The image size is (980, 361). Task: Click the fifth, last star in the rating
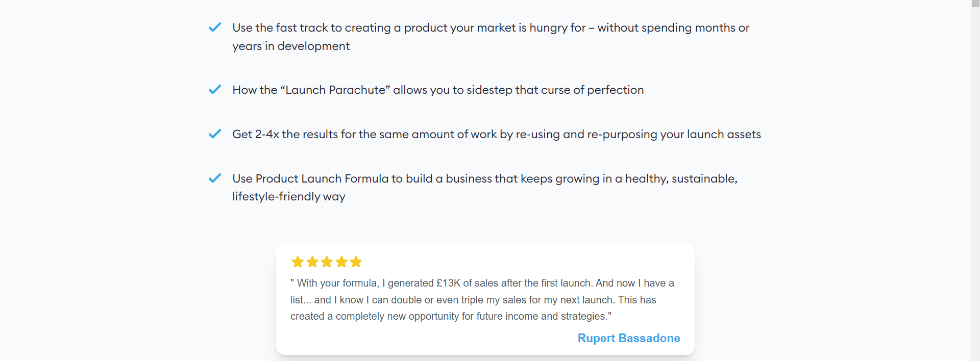356,262
